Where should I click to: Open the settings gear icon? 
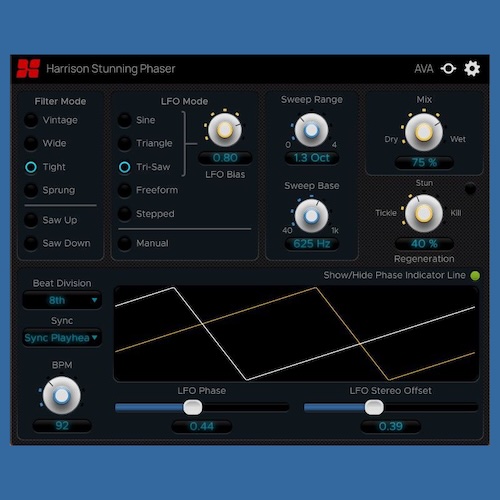click(472, 69)
